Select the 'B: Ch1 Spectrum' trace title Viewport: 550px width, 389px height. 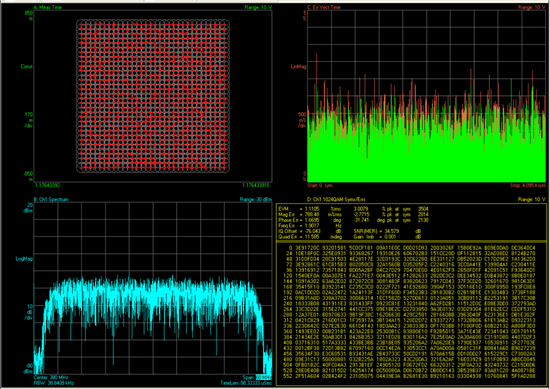pos(51,199)
